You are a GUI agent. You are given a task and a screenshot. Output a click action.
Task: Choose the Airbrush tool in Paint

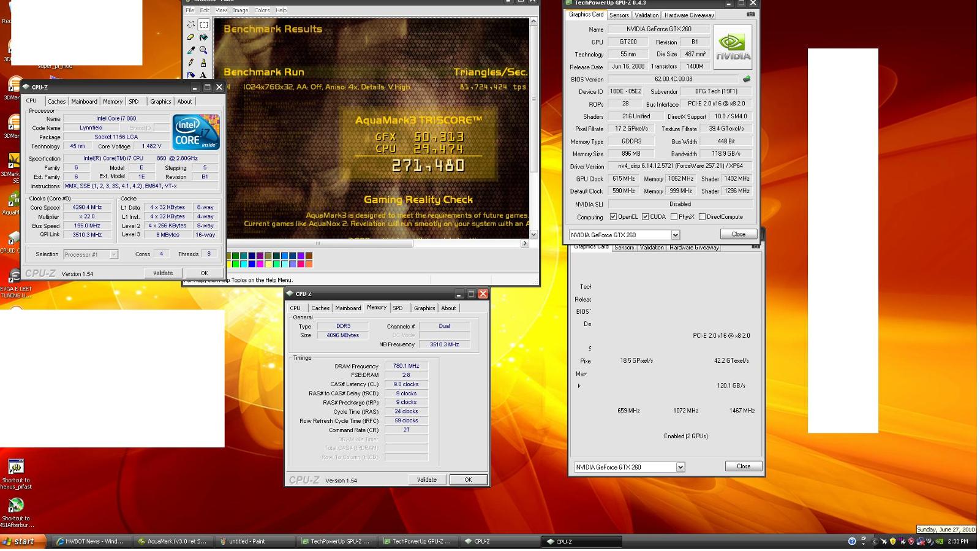191,75
